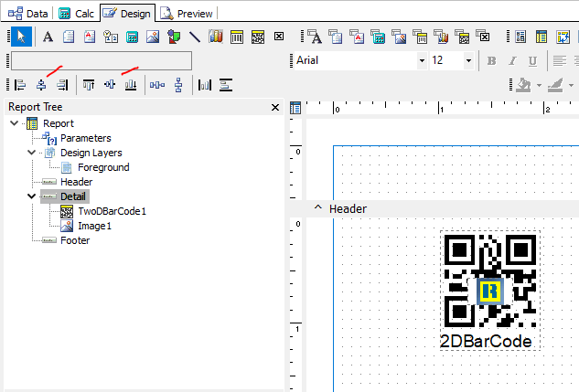Pick the Image component tool
The width and height of the screenshot is (579, 392).
pyautogui.click(x=153, y=37)
